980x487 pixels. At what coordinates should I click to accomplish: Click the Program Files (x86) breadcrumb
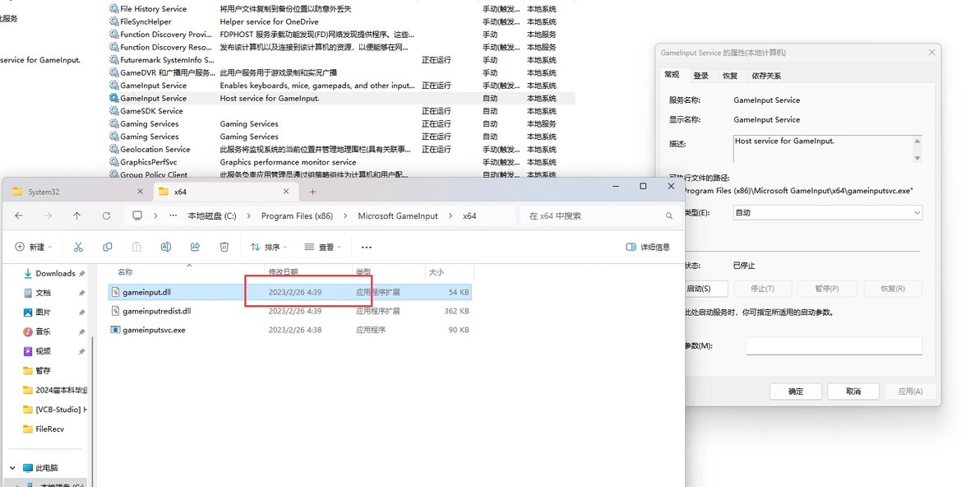(297, 216)
